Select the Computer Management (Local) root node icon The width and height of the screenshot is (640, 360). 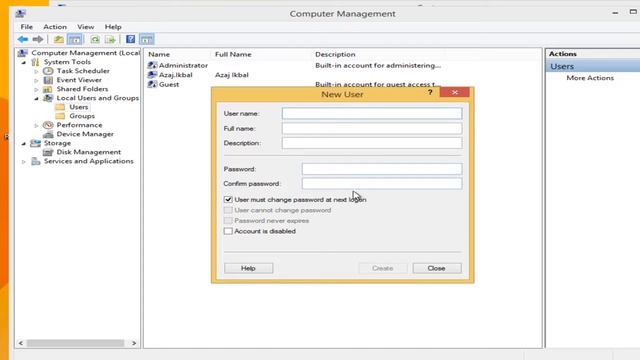(23, 53)
